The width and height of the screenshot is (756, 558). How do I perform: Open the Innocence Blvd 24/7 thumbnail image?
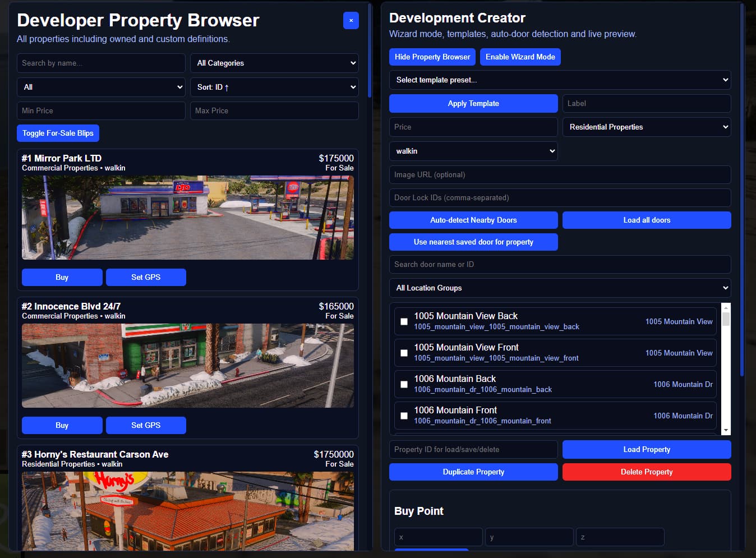point(188,366)
